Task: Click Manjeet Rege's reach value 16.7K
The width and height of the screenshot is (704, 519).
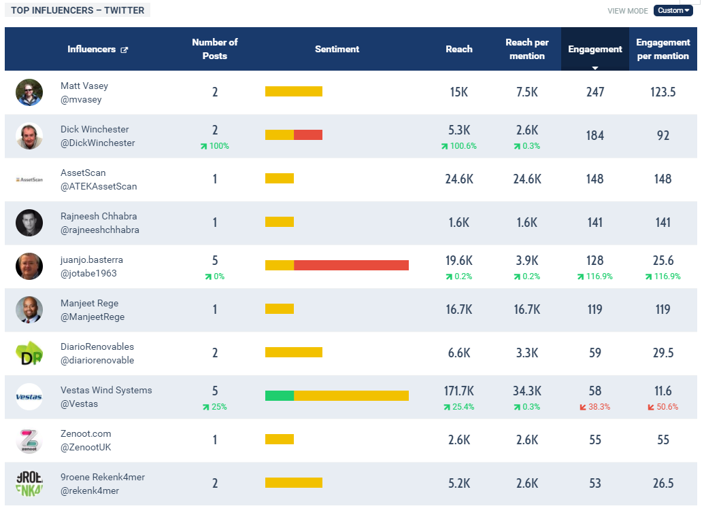Action: [459, 310]
